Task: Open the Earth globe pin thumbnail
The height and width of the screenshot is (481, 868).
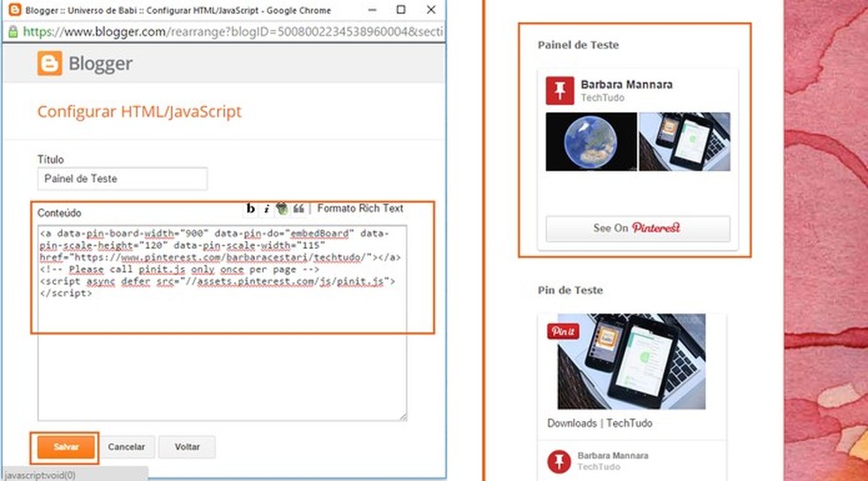Action: (591, 142)
